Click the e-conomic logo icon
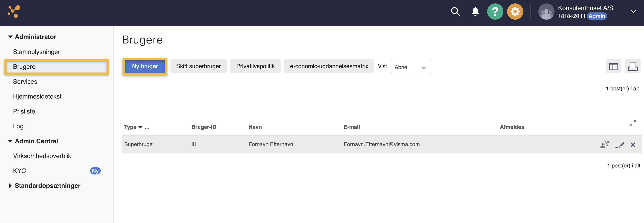This screenshot has width=644, height=223. (14, 12)
